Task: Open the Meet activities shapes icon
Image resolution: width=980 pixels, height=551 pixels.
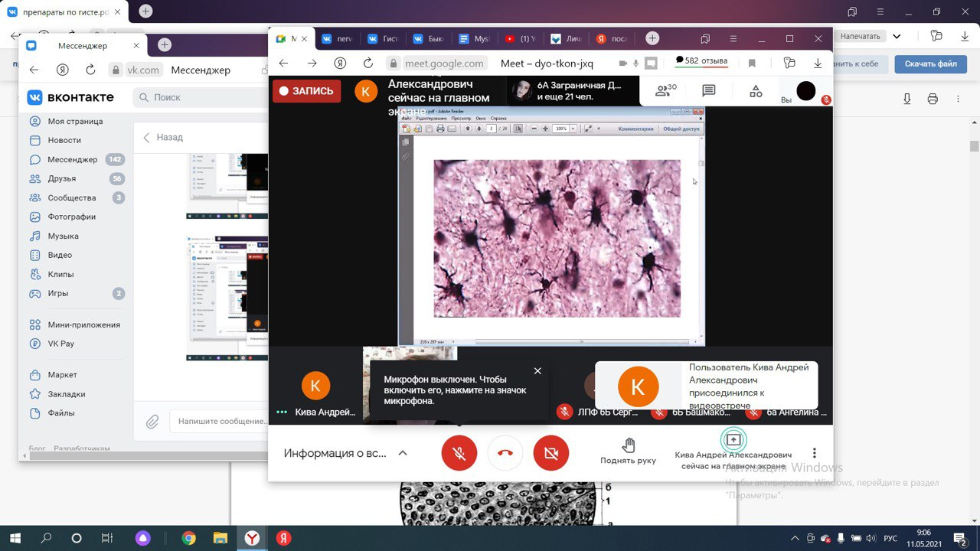Action: 756,91
